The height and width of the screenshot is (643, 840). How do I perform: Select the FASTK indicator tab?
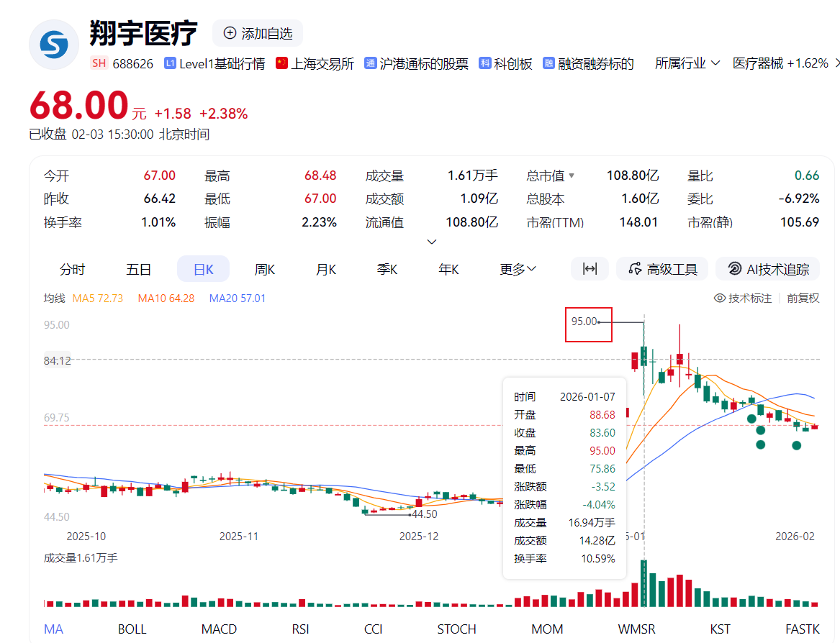[802, 629]
